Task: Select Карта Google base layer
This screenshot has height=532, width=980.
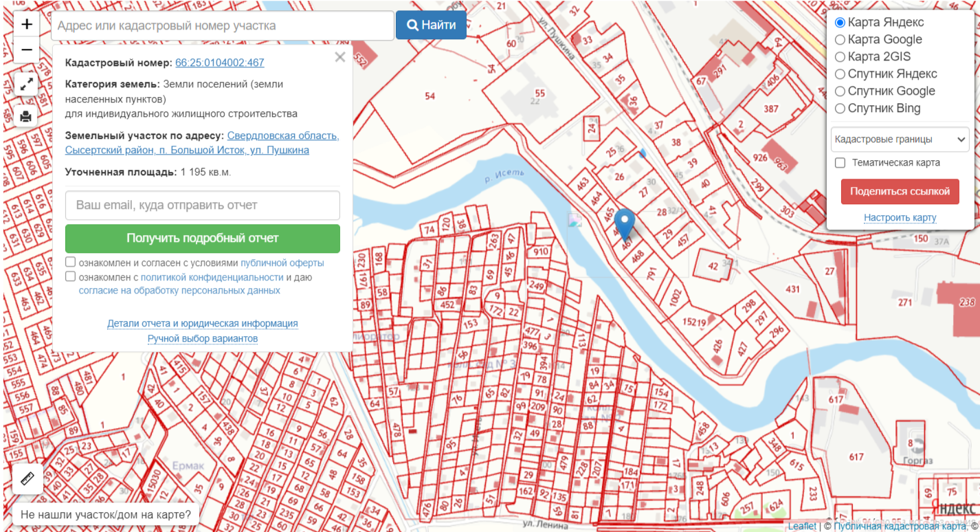Action: pos(840,40)
